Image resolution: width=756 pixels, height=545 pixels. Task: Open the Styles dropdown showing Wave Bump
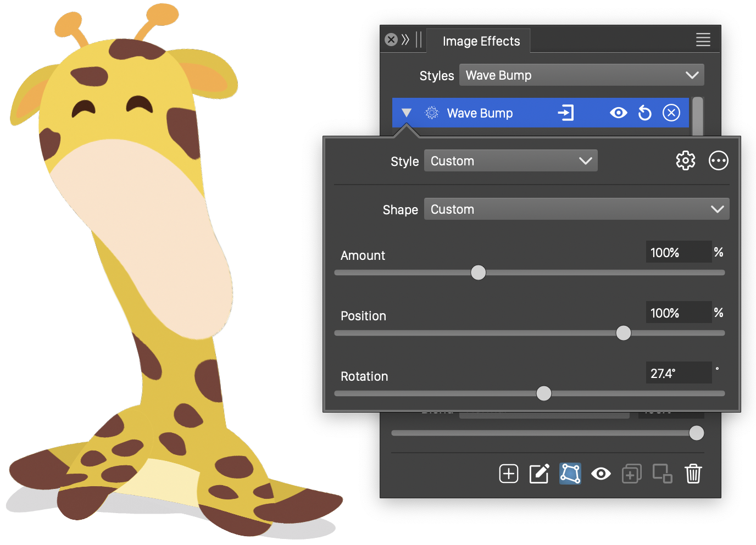[x=581, y=75]
